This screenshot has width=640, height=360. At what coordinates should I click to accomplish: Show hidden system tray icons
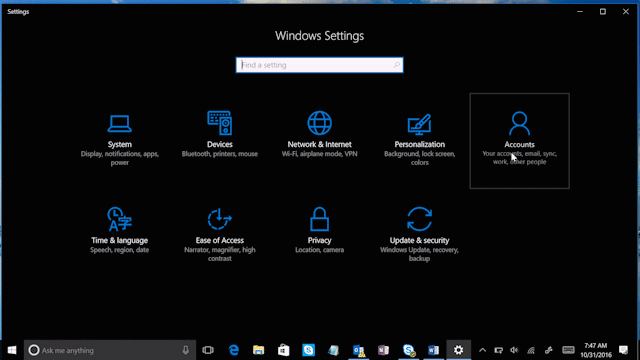[482, 350]
